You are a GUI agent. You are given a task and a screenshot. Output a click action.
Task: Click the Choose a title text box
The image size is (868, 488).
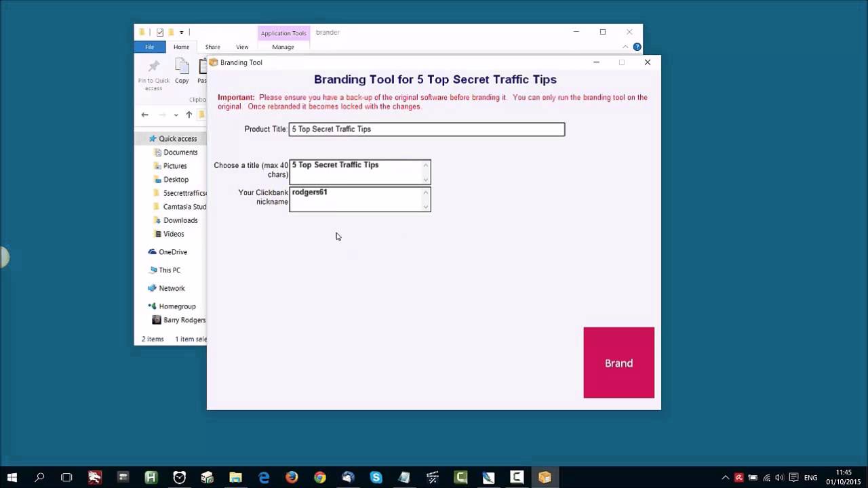tap(359, 172)
